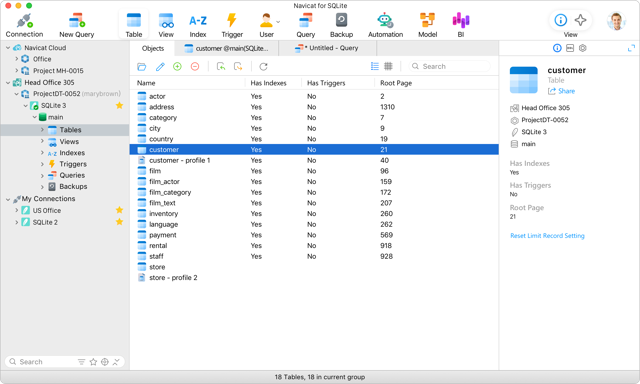Open the Connection toolbar button
This screenshot has height=384, width=640.
coord(24,25)
